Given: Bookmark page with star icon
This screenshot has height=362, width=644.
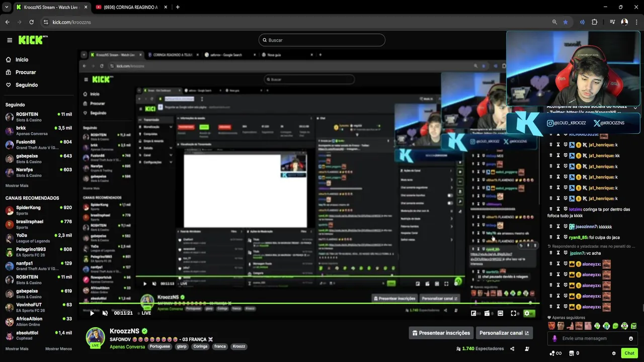Looking at the screenshot, I should click(566, 22).
